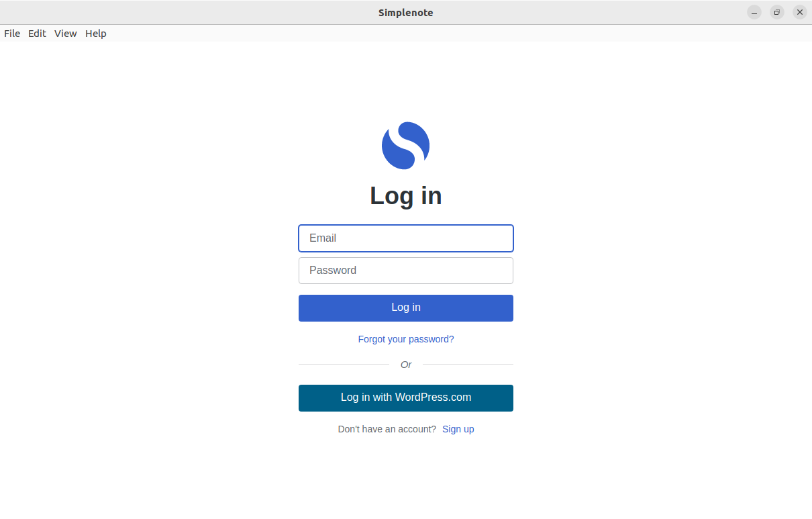The height and width of the screenshot is (519, 812).
Task: Focus the Email input field
Action: click(406, 238)
